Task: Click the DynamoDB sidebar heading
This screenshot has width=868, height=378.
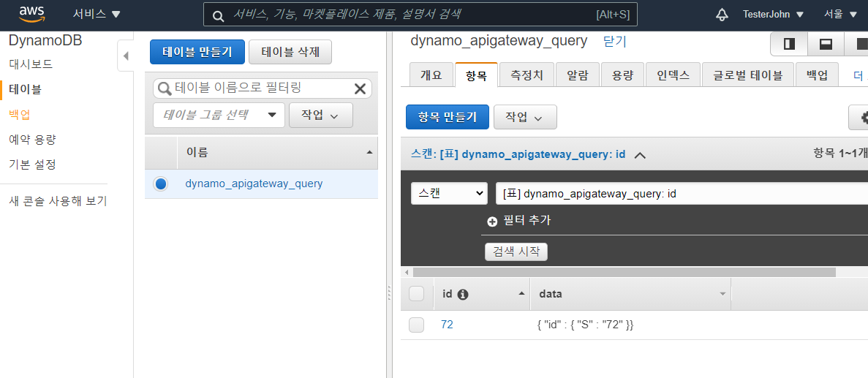Action: click(x=45, y=40)
